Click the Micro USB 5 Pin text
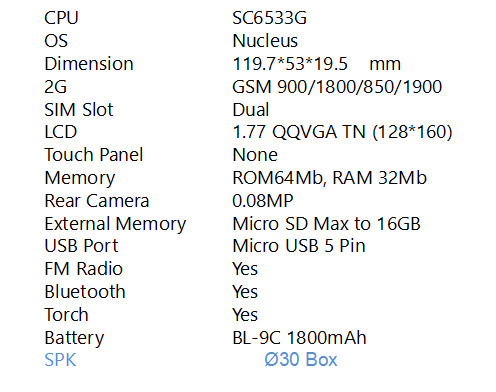Screen dimensions: 496x392 pyautogui.click(x=299, y=246)
